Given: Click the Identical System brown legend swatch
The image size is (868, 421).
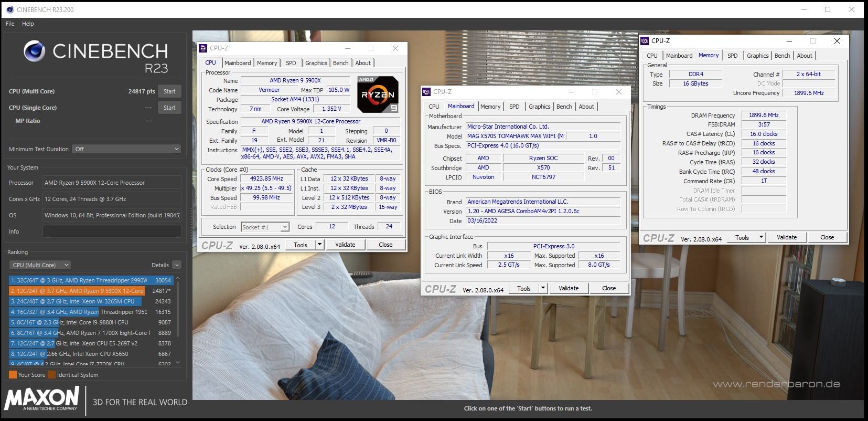Looking at the screenshot, I should tap(51, 375).
